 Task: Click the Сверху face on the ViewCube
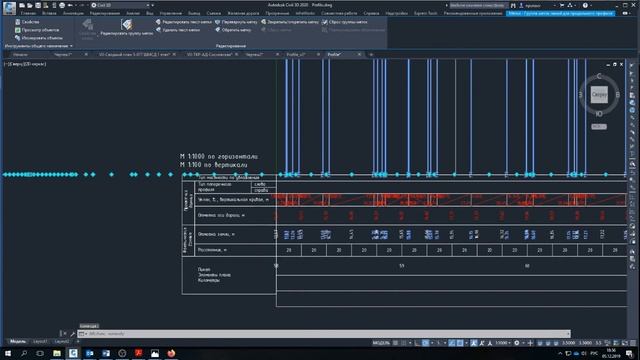click(x=599, y=94)
